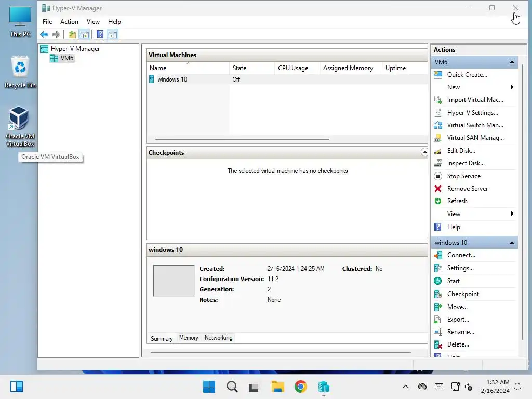Expand the New submenu in Actions
The height and width of the screenshot is (399, 532).
click(x=474, y=87)
